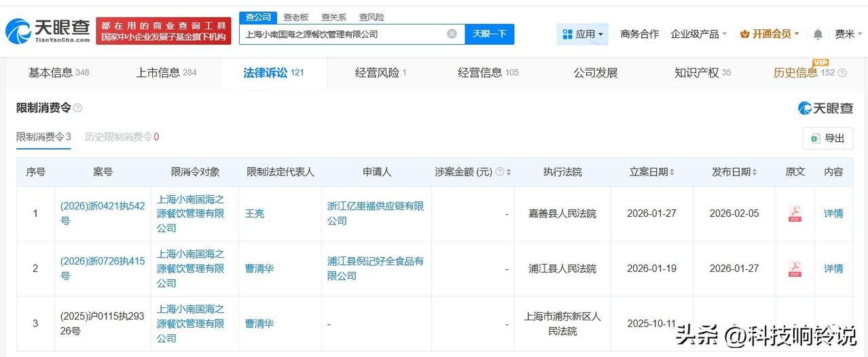Screen dimensions: 868x357
Task: Select the 查风险 search mode tab
Action: point(372,17)
